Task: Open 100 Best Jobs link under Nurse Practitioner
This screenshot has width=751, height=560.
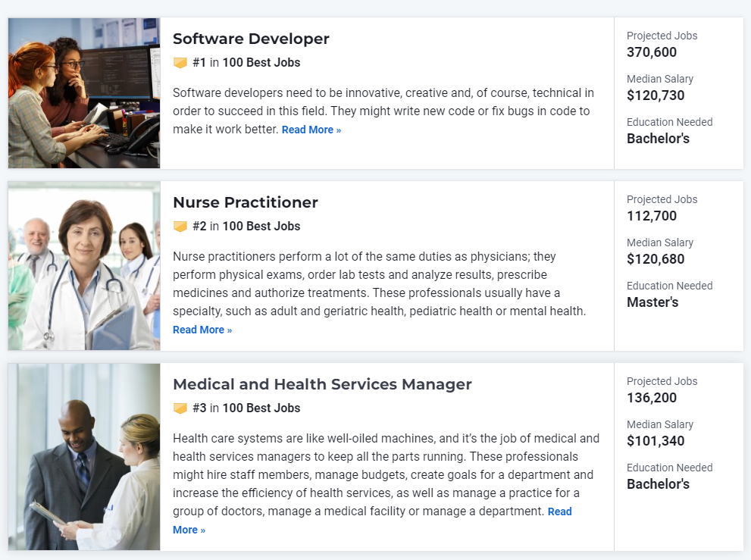Action: pyautogui.click(x=261, y=226)
